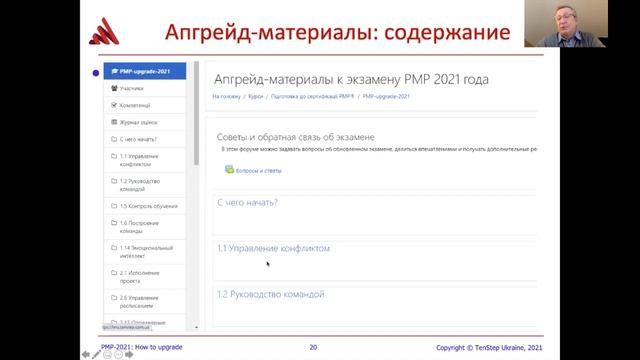Click folder icon for sidebar С чего начать?
The width and height of the screenshot is (640, 360).
coord(114,139)
